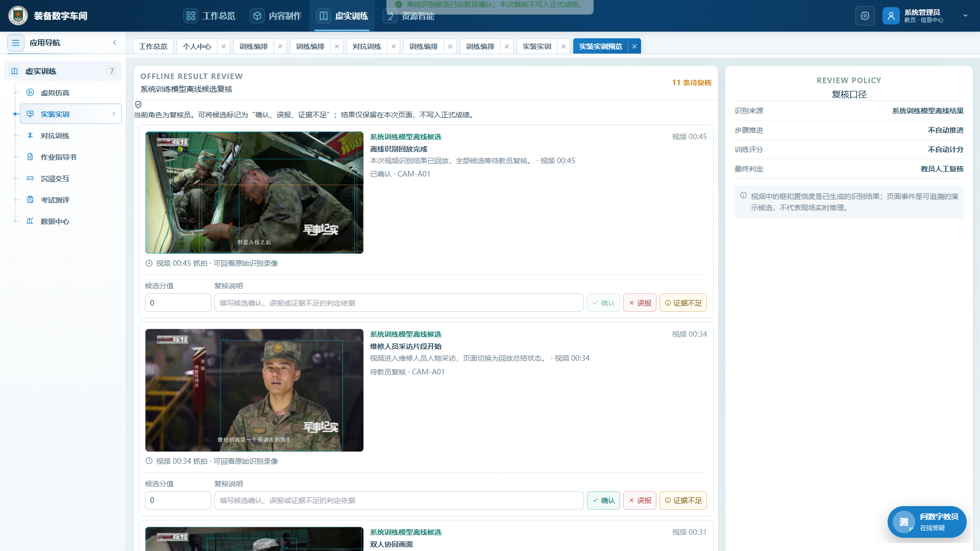
Task: Open the 资源智能 top navigation item
Action: click(408, 16)
